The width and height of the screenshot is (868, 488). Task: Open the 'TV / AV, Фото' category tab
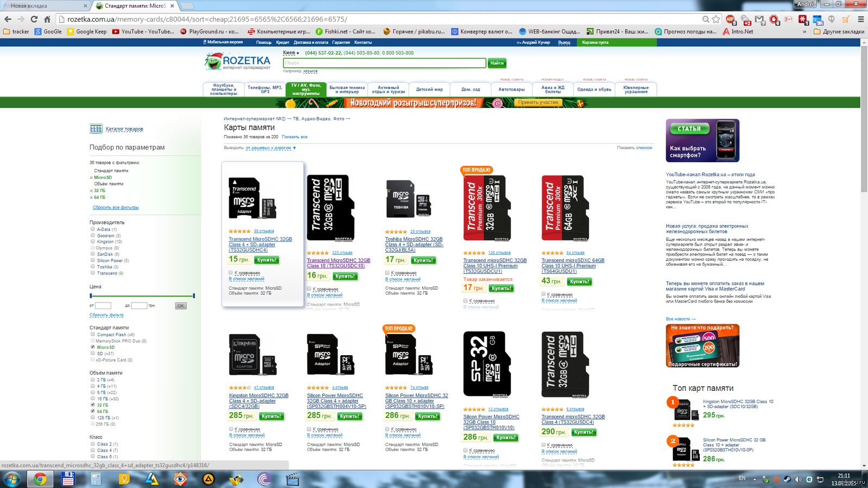point(306,89)
